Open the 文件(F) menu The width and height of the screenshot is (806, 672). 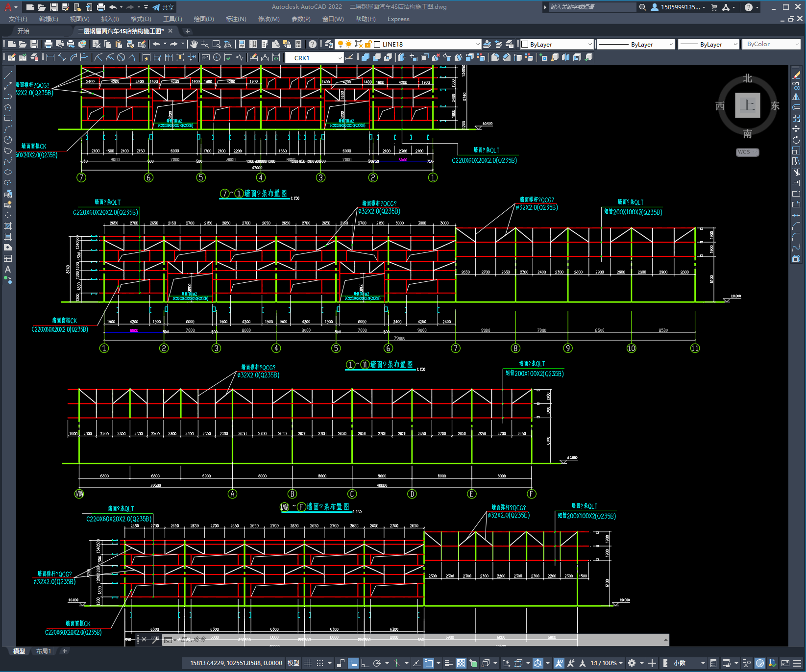[18, 19]
